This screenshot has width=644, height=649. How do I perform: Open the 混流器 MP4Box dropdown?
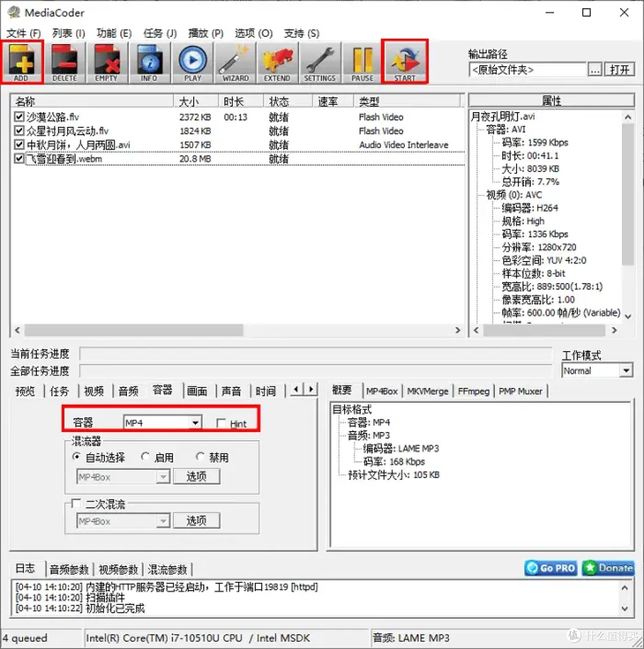pos(123,477)
